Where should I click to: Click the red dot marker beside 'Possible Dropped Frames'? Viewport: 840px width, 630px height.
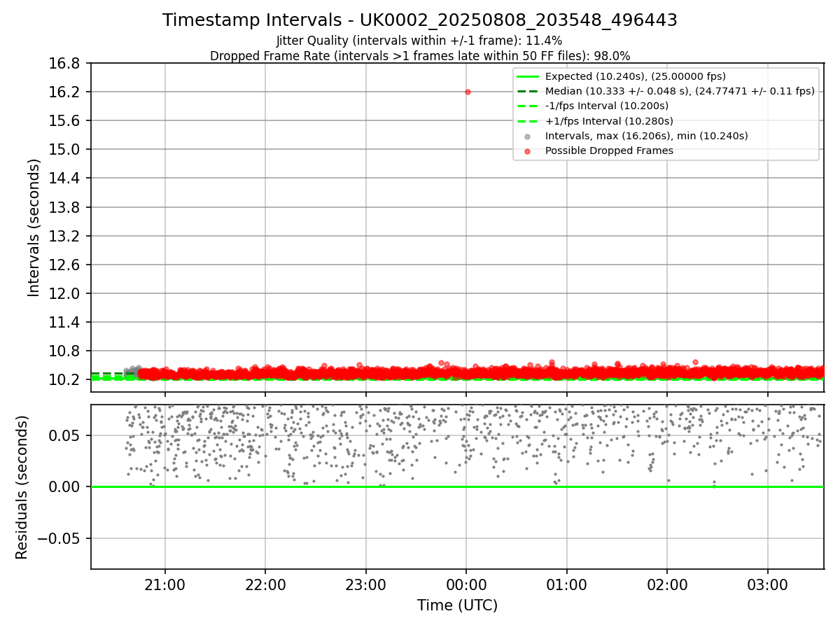coord(527,151)
